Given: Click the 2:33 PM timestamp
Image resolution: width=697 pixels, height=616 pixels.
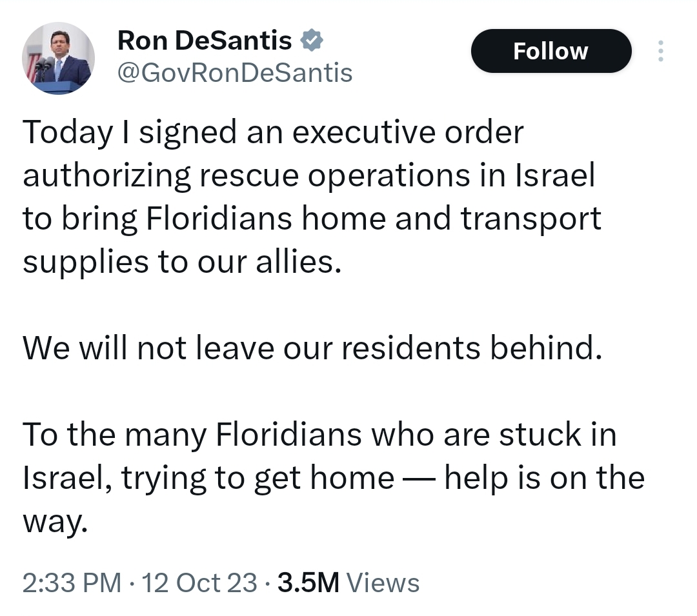Looking at the screenshot, I should point(72,582).
